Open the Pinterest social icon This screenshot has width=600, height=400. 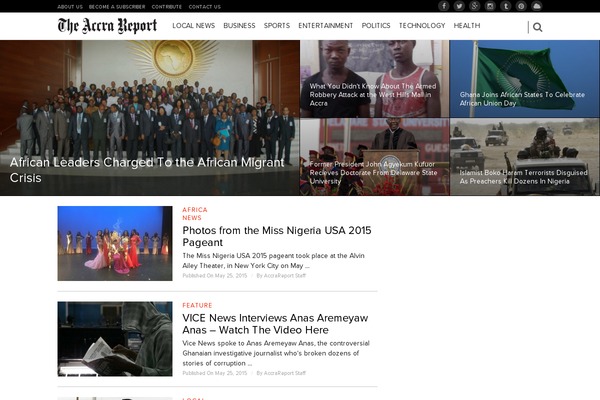[521, 6]
